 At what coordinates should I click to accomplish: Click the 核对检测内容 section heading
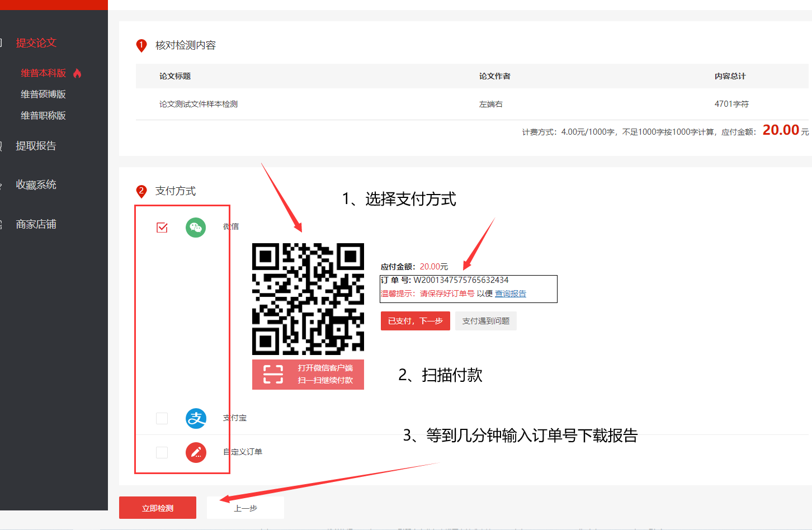coord(186,45)
